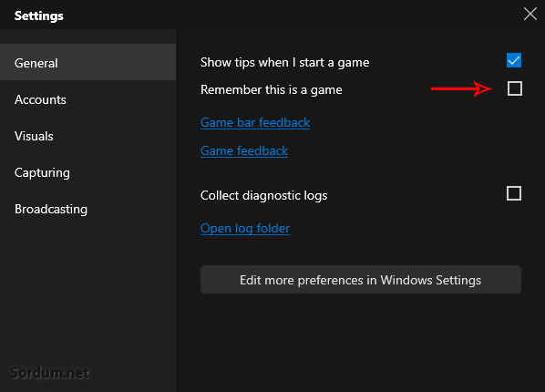Viewport: 545px width, 392px height.
Task: Go to the Capturing settings tab
Action: tap(87, 172)
